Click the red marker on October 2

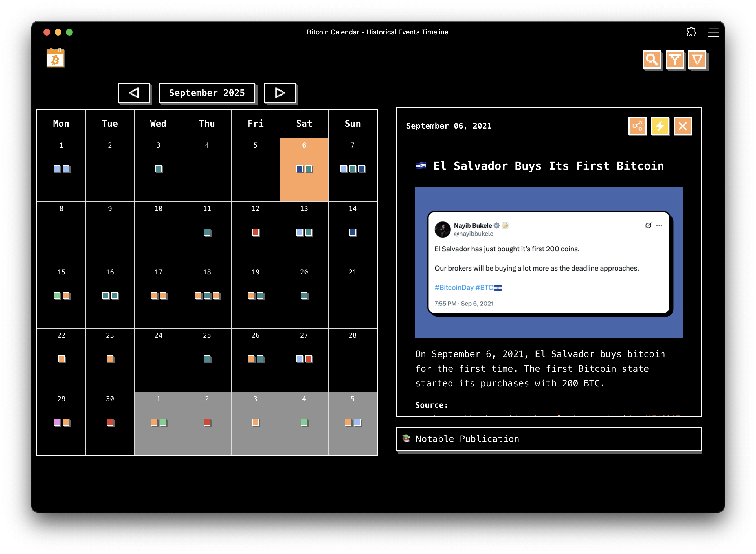point(207,422)
